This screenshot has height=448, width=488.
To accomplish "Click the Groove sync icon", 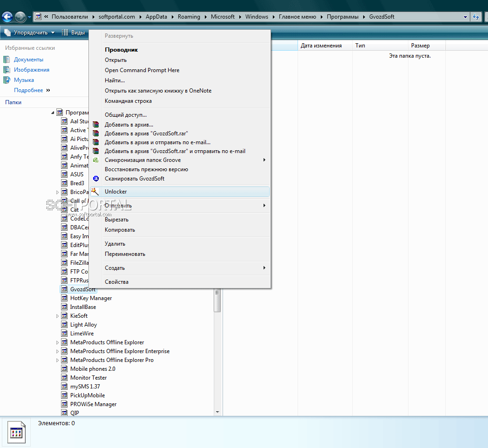I will point(96,160).
